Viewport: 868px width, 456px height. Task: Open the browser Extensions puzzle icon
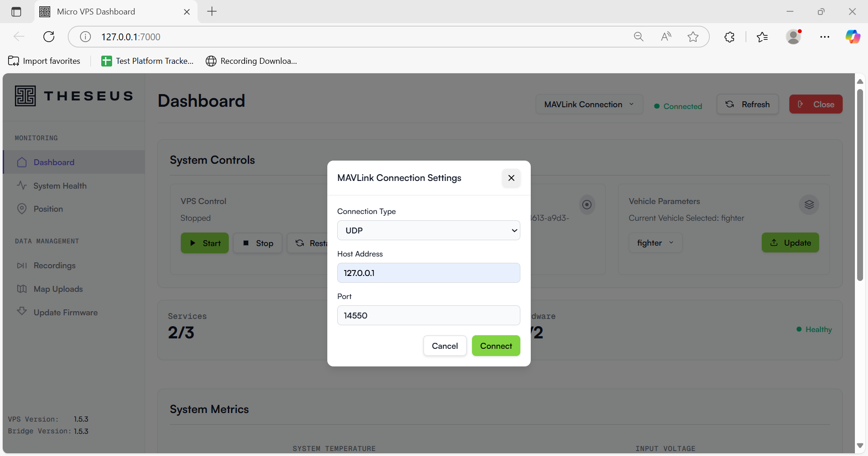[729, 37]
